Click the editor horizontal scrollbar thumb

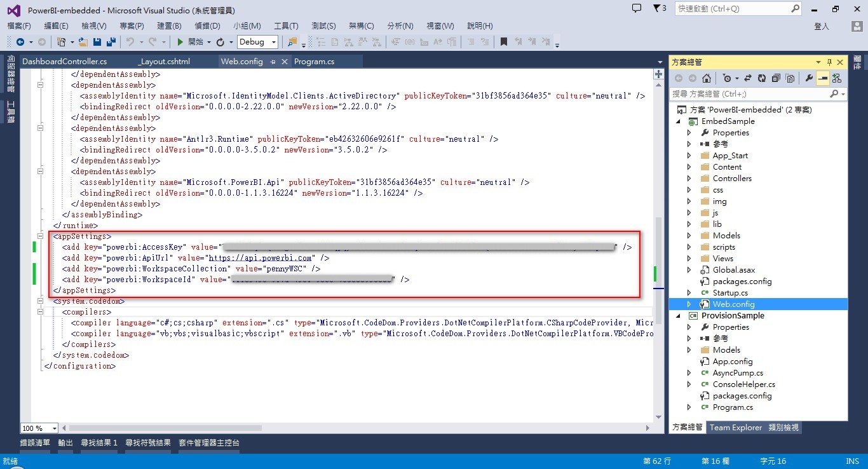pos(166,428)
